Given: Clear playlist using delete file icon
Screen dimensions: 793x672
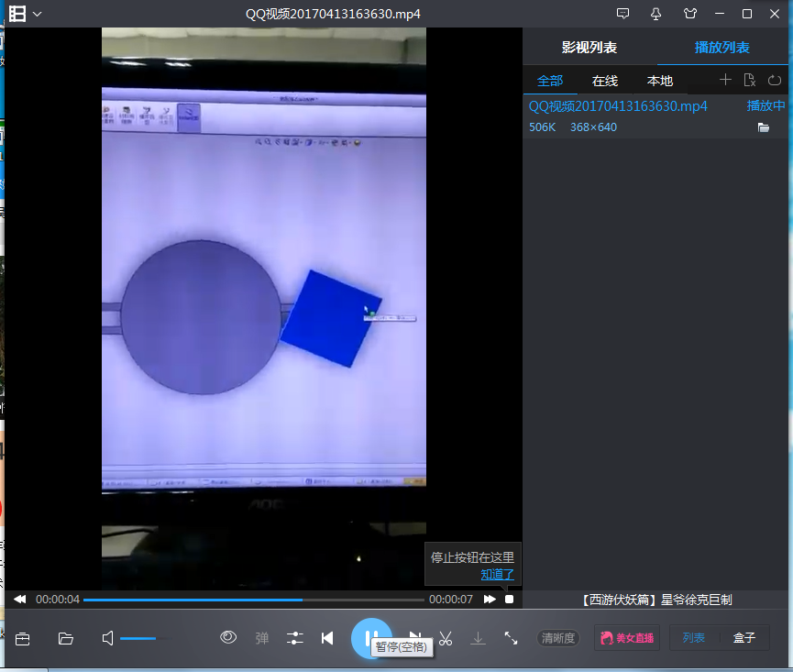Looking at the screenshot, I should (750, 81).
